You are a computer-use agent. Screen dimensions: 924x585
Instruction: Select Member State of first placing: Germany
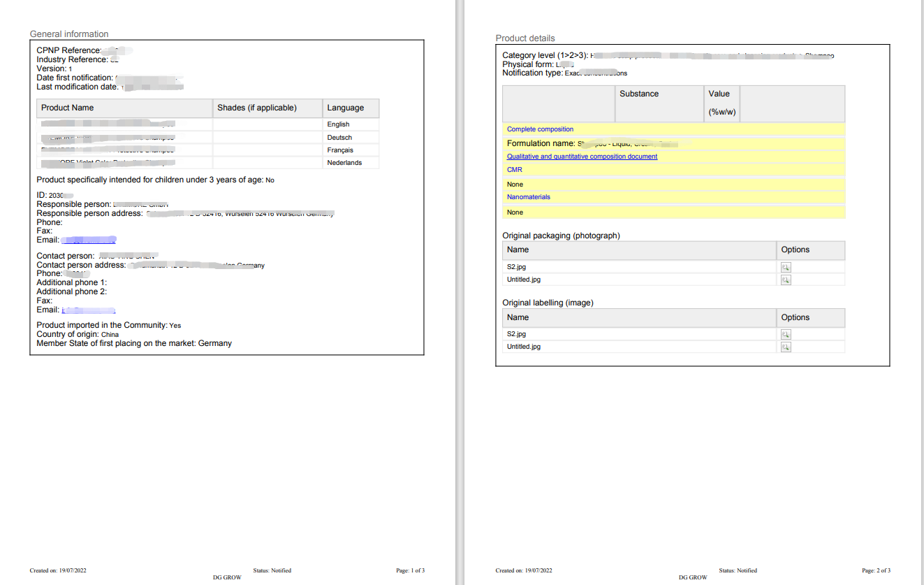click(134, 343)
